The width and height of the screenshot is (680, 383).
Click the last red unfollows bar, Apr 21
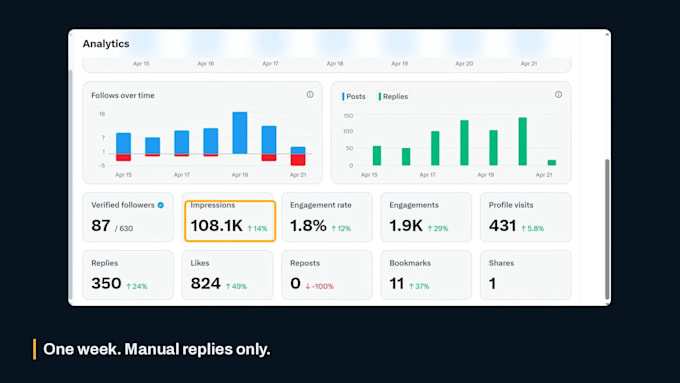pyautogui.click(x=298, y=160)
